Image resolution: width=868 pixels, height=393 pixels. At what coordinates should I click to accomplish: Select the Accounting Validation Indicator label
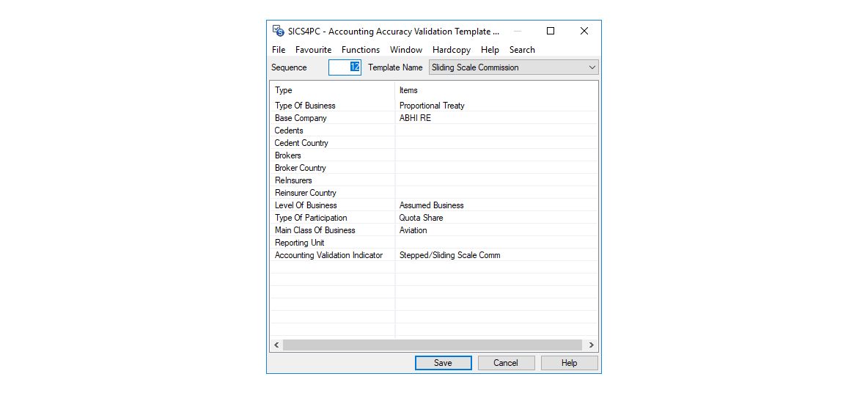click(x=329, y=255)
